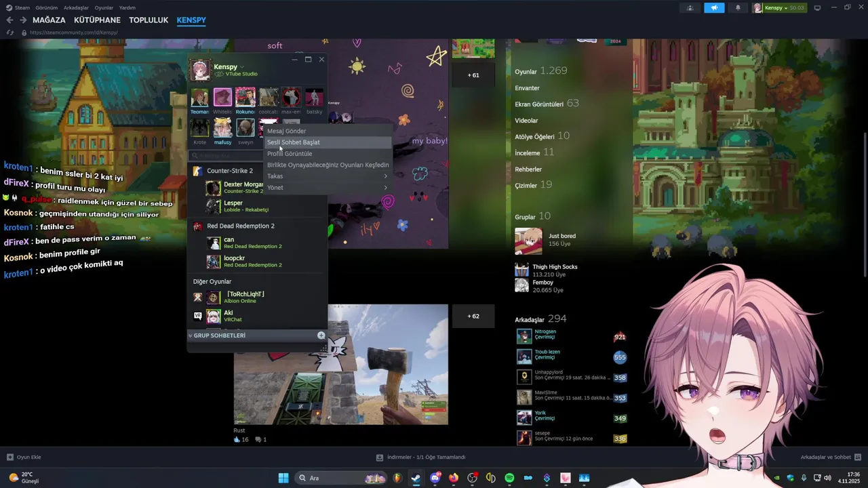Screen dimensions: 868x488
Task: Switch Steam to Big Picture mode icon
Action: [817, 8]
